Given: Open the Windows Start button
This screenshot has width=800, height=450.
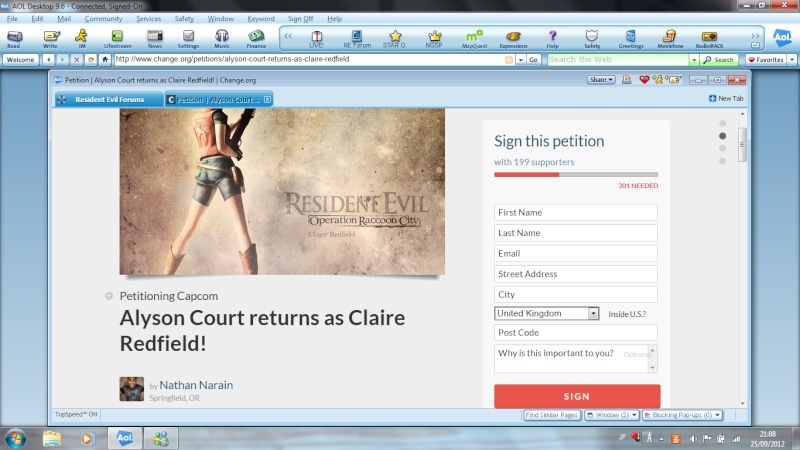Looking at the screenshot, I should pos(14,438).
